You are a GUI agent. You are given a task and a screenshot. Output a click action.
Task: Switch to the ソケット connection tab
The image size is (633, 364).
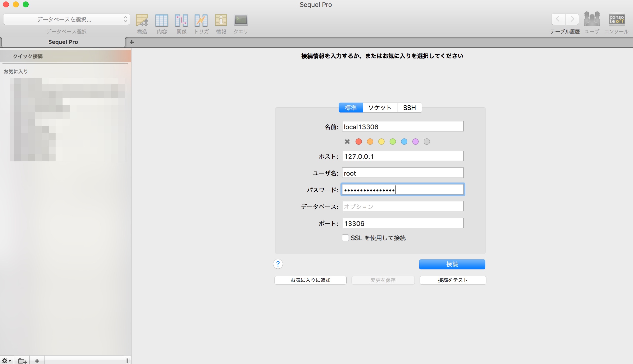point(380,108)
